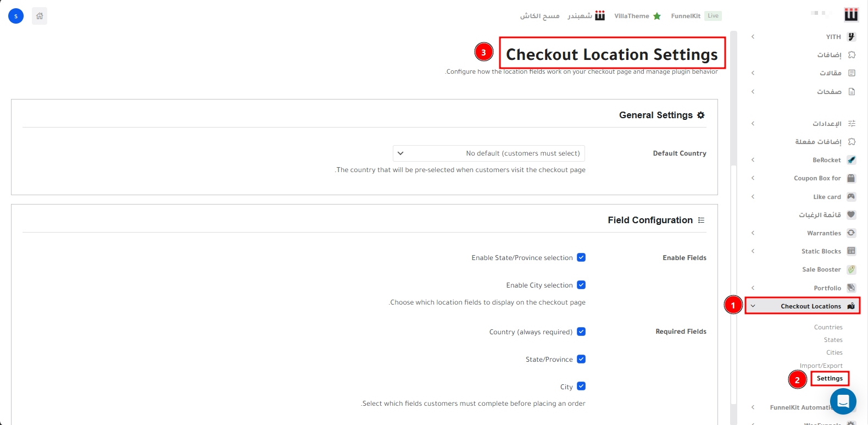Collapse the Checkout Locations menu
This screenshot has width=868, height=425.
(x=753, y=306)
